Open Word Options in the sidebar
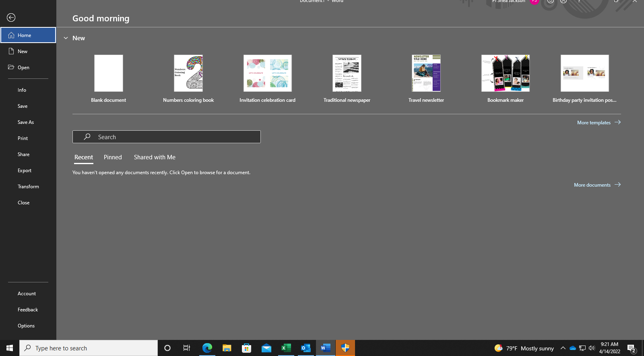Screen dimensions: 644x356 (26, 326)
